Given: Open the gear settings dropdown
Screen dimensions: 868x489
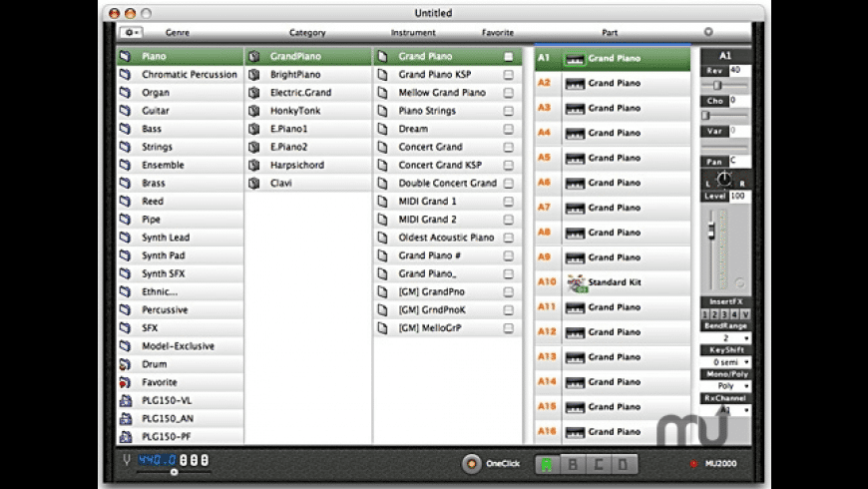Looking at the screenshot, I should point(131,32).
